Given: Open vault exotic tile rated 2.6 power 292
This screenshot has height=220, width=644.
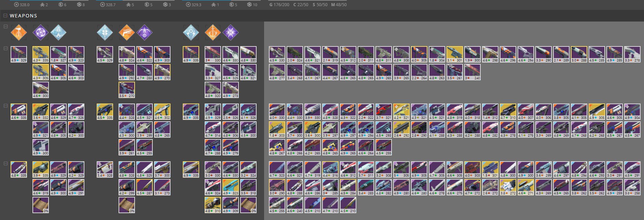Looking at the screenshot, I should click(401, 129).
